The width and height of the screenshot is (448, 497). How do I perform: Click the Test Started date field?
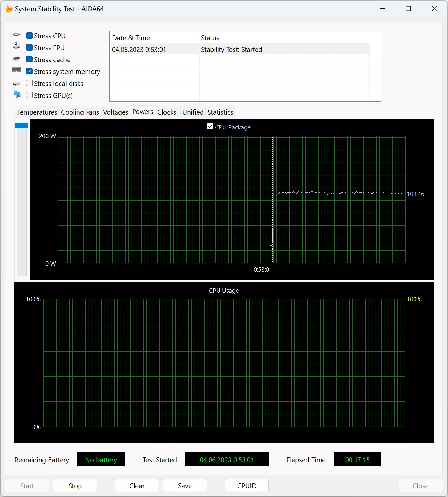(227, 460)
